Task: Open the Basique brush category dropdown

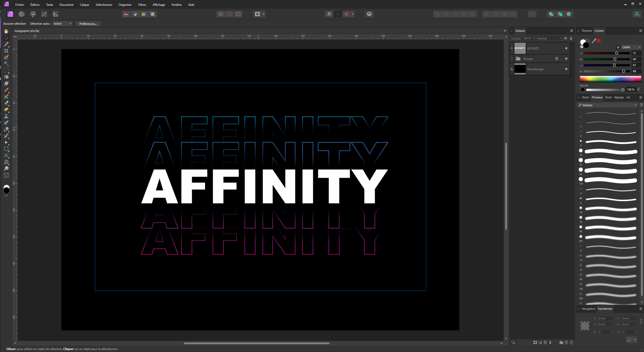Action: click(x=607, y=105)
